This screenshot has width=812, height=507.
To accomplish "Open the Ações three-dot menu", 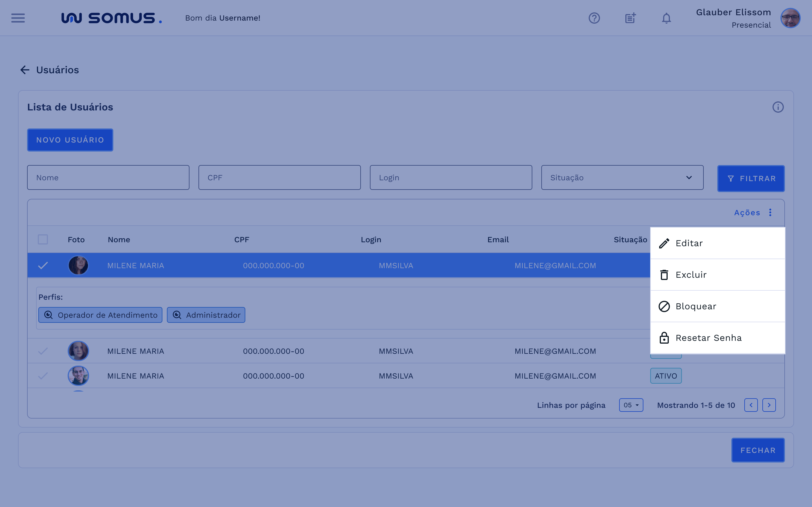I will (770, 212).
